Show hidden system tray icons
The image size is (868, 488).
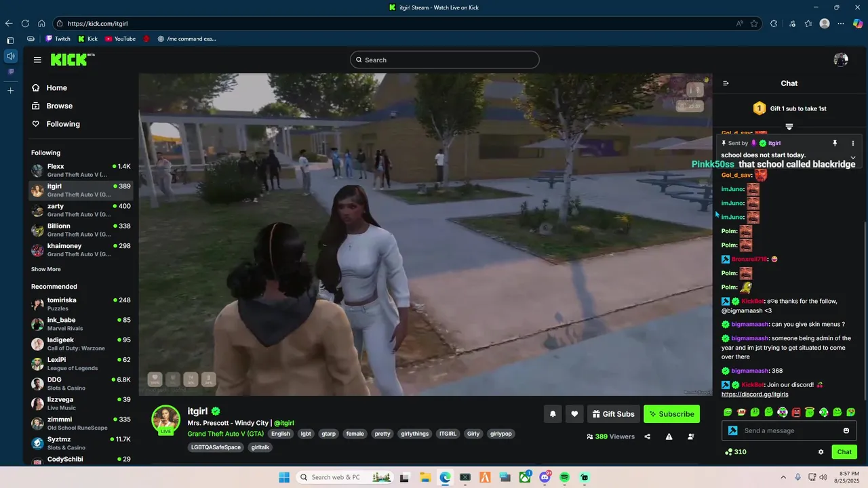point(783,477)
